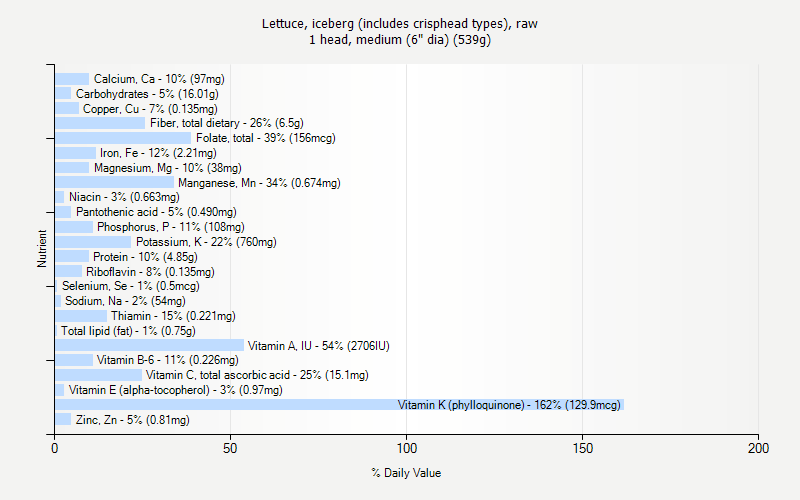This screenshot has width=800, height=500.
Task: Click the 0 tick label on x-axis
Action: 55,448
